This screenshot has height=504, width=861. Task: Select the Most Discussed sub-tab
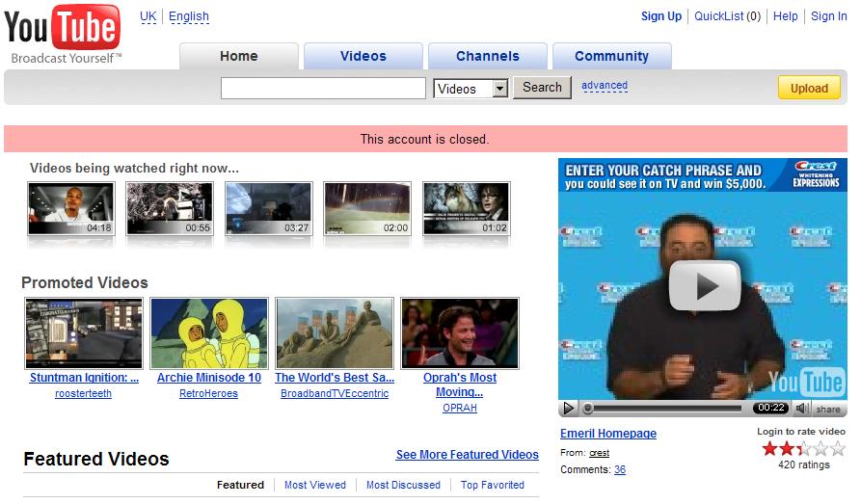click(404, 485)
